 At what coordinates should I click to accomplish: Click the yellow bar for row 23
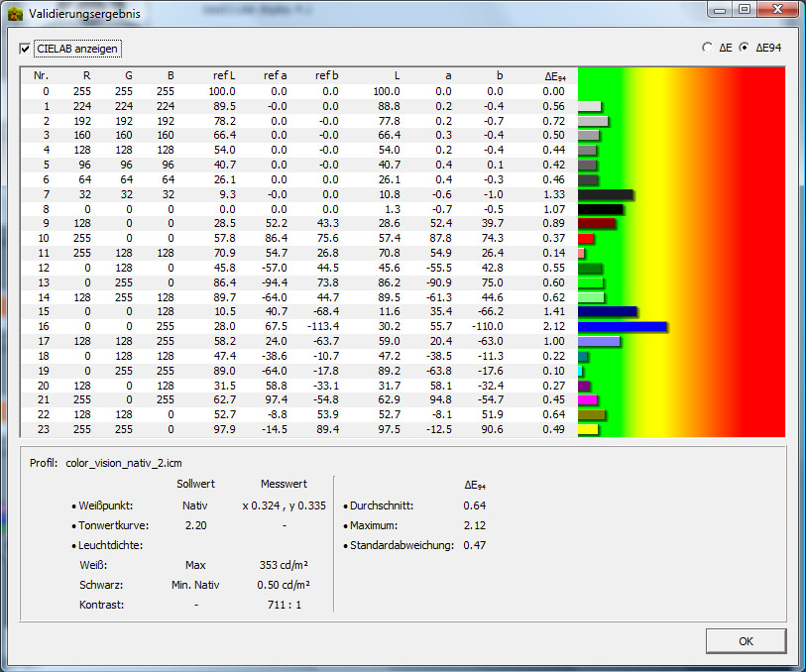point(588,429)
